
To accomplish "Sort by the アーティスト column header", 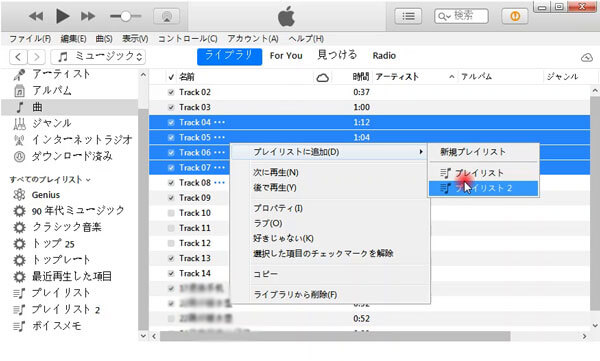I will (397, 77).
